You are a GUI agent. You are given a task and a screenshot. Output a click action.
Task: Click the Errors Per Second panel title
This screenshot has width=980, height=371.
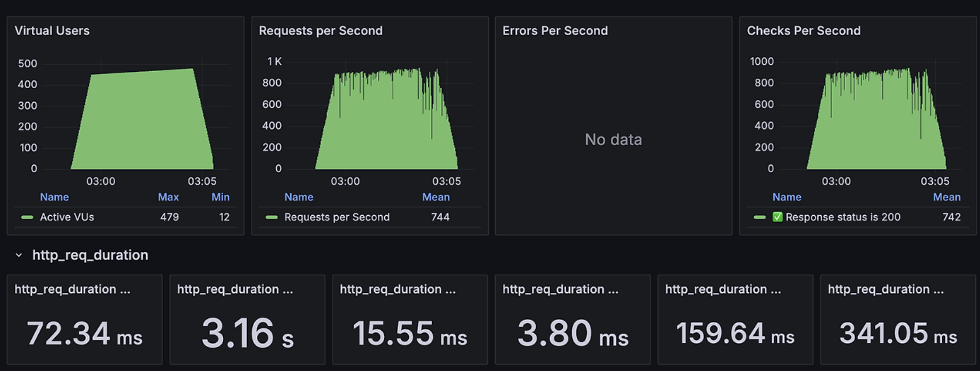coord(555,31)
